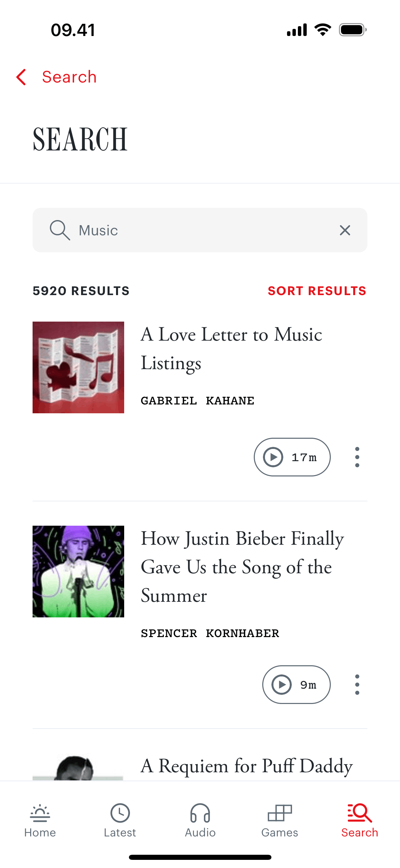
Task: Open article A Love Letter to Music Listings
Action: click(x=231, y=349)
